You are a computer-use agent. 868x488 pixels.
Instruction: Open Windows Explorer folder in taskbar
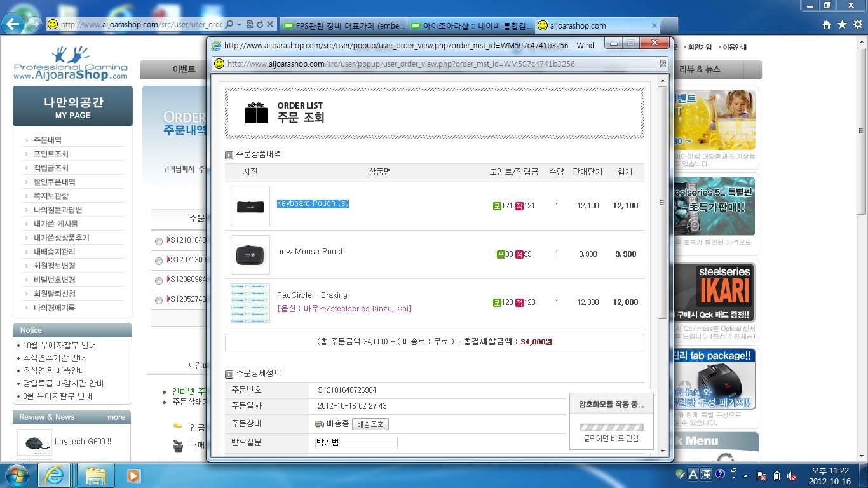tap(96, 475)
